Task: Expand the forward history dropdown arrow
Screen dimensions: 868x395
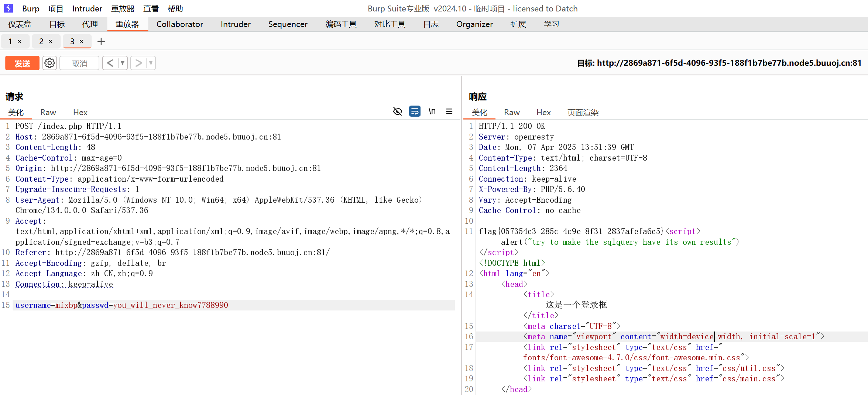Action: 151,63
